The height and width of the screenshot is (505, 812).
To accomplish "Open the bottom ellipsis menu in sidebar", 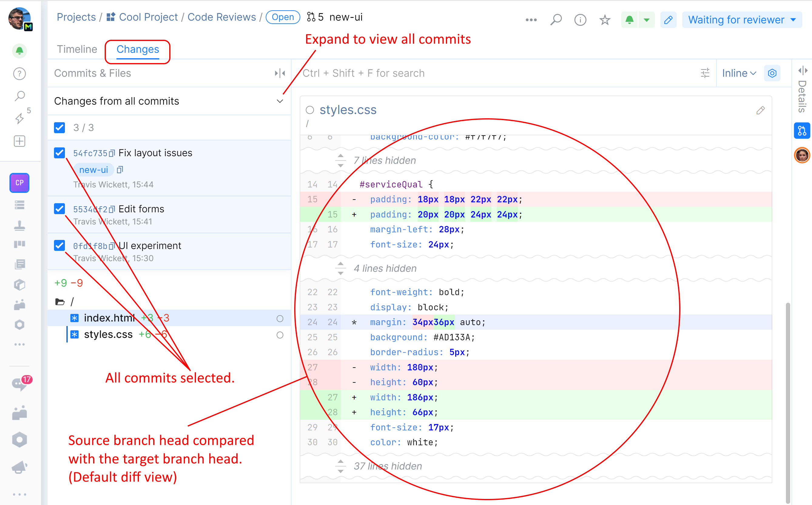I will (x=19, y=494).
